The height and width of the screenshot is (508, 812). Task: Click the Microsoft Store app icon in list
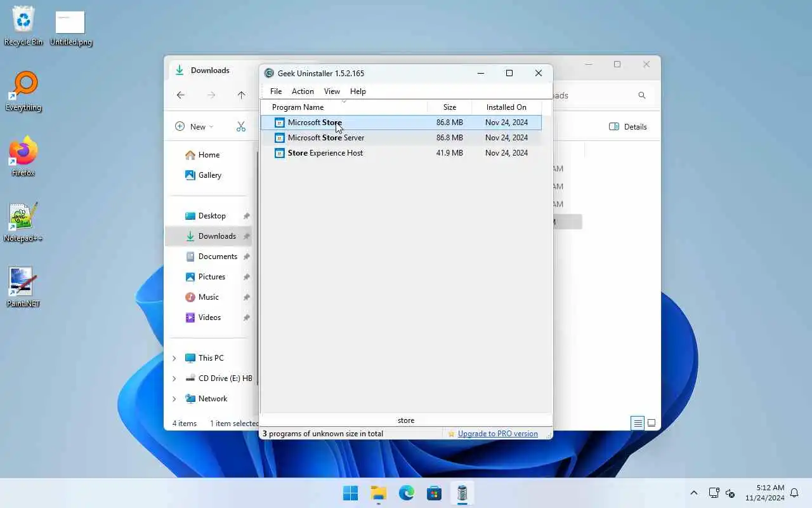279,123
